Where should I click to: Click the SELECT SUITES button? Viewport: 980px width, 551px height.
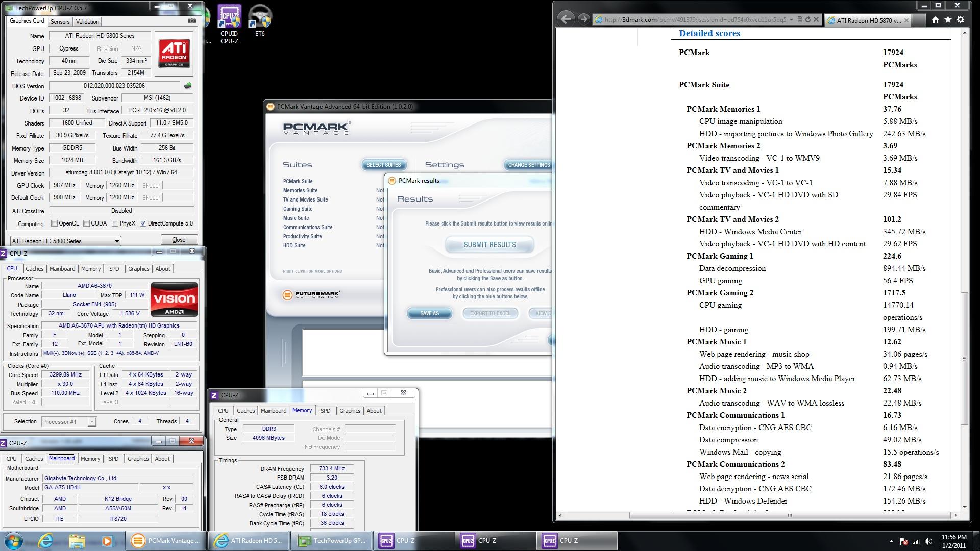pyautogui.click(x=383, y=165)
